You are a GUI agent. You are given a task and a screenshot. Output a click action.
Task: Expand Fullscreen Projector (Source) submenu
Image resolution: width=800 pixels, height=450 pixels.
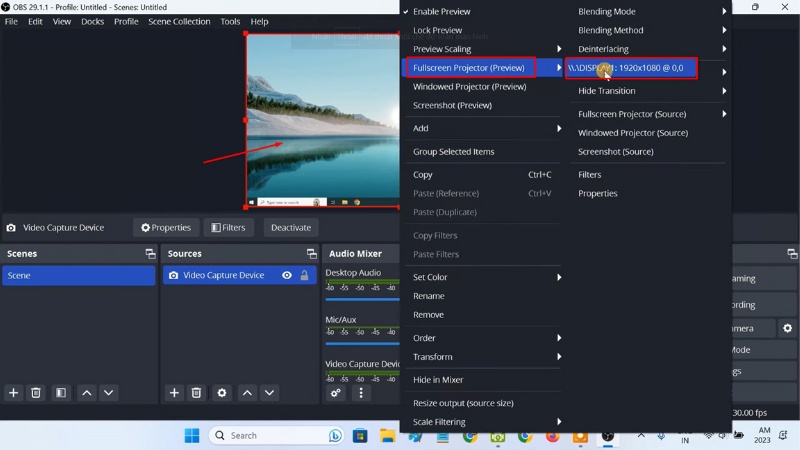[x=648, y=114]
